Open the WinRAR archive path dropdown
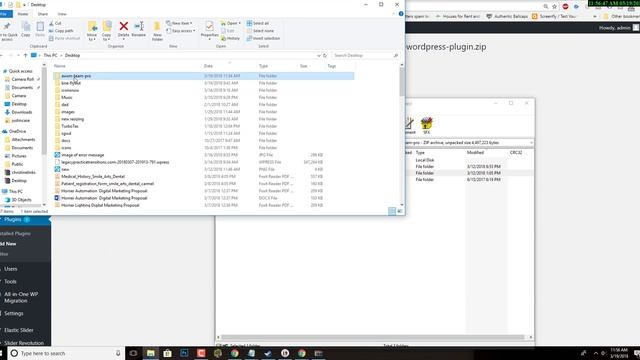The width and height of the screenshot is (640, 360). point(531,143)
